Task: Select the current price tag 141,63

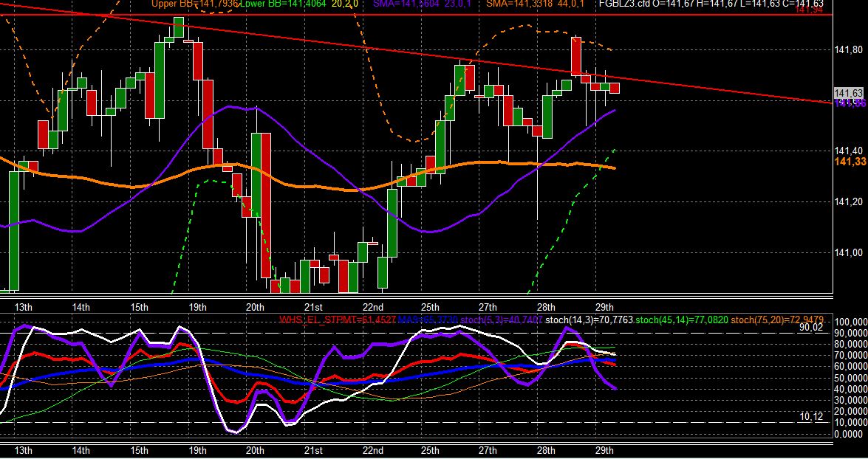Action: pyautogui.click(x=849, y=93)
